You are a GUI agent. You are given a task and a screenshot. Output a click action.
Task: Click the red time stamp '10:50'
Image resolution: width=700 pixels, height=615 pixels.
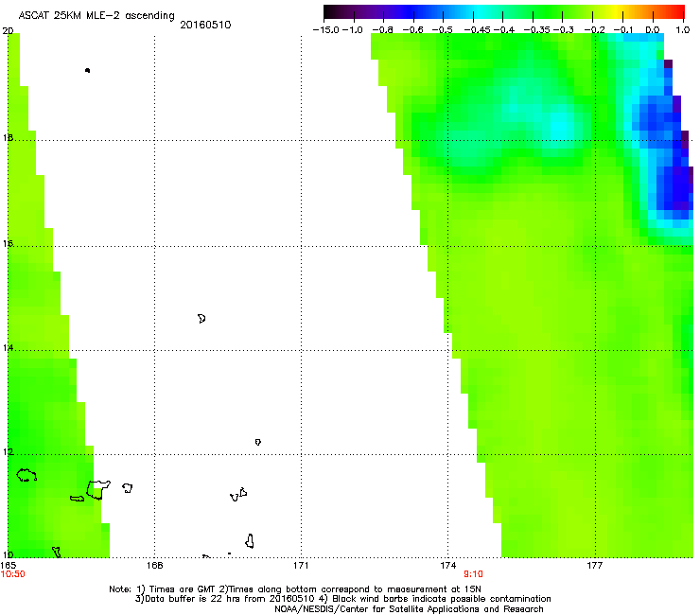coord(12,574)
